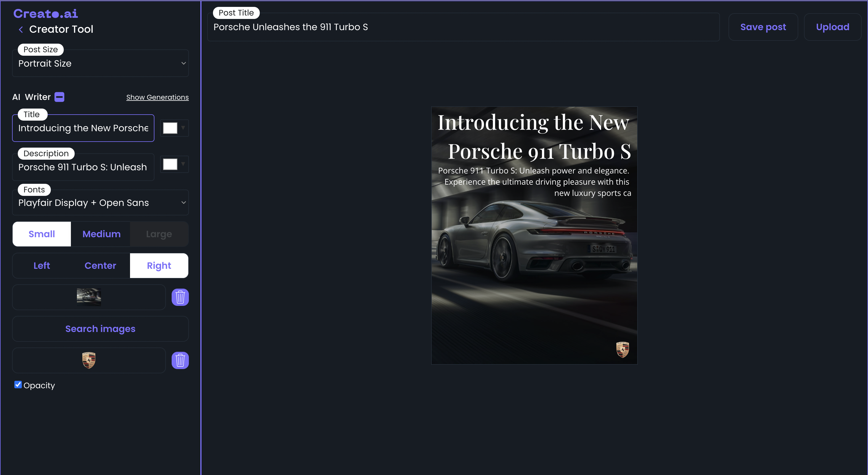
Task: Select the Porsche crest thumbnail in sidebar
Action: tap(89, 360)
